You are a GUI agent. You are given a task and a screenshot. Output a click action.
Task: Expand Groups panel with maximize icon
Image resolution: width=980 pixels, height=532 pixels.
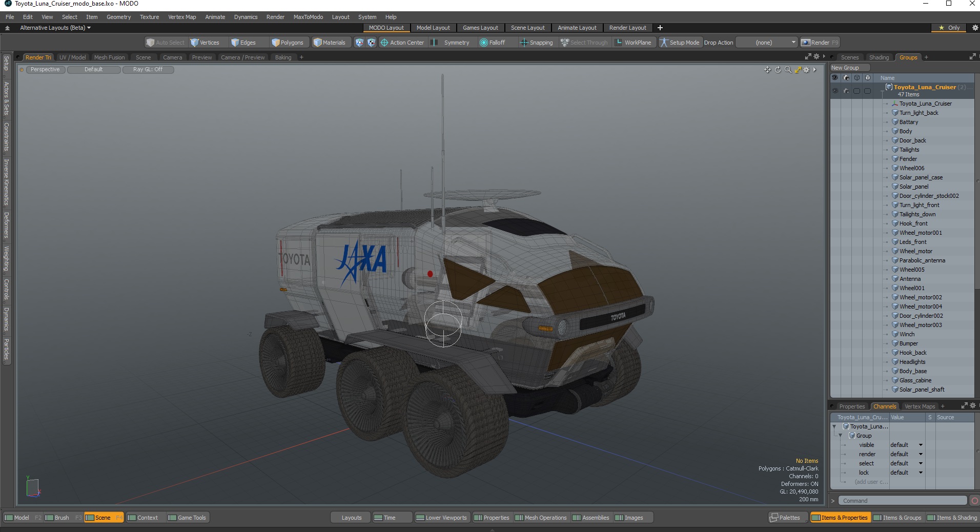(972, 57)
